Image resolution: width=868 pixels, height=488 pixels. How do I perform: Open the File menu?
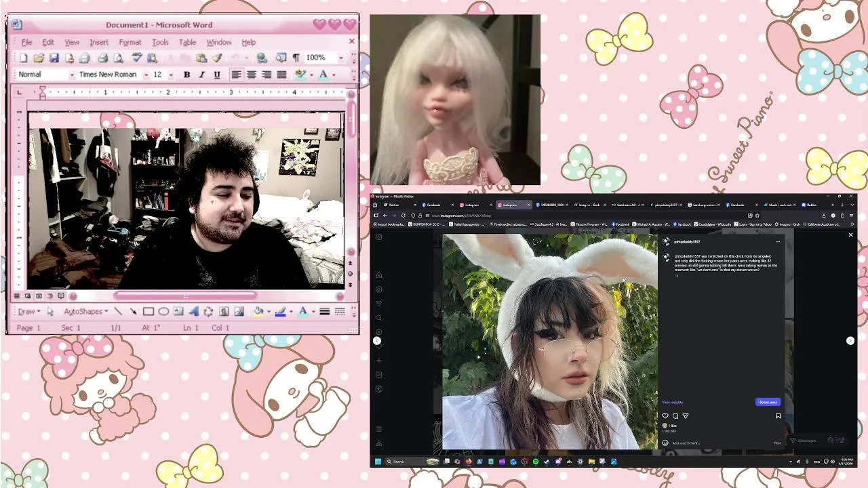pyautogui.click(x=26, y=42)
